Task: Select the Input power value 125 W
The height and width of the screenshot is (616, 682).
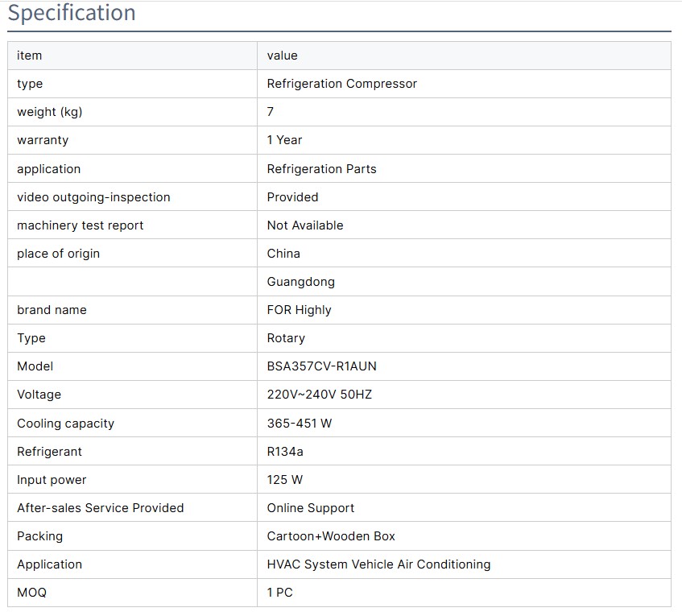Action: [284, 480]
